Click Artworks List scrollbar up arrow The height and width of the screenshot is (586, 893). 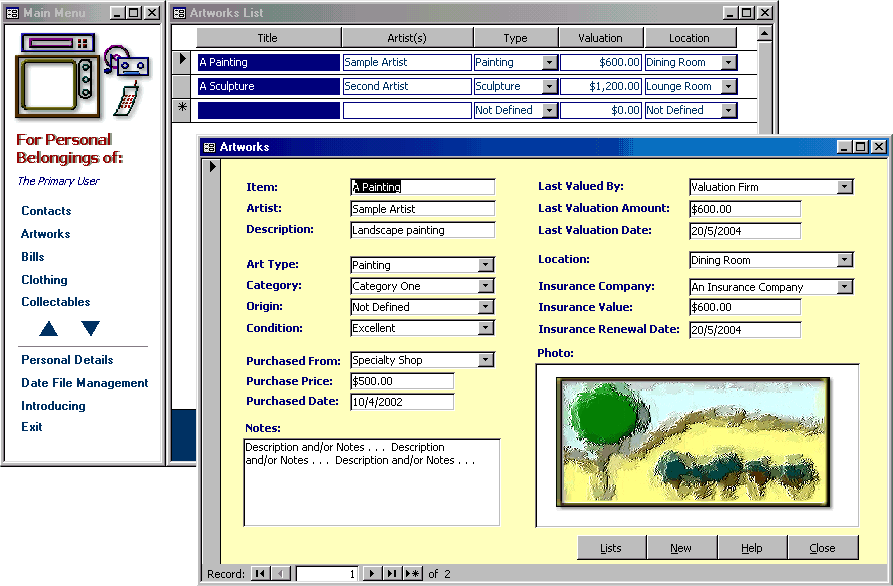pyautogui.click(x=764, y=33)
